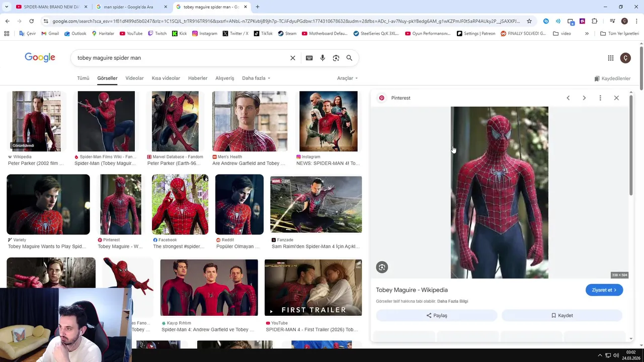Screen dimensions: 644x362
Task: Show hidden system tray icons
Action: (x=600, y=355)
